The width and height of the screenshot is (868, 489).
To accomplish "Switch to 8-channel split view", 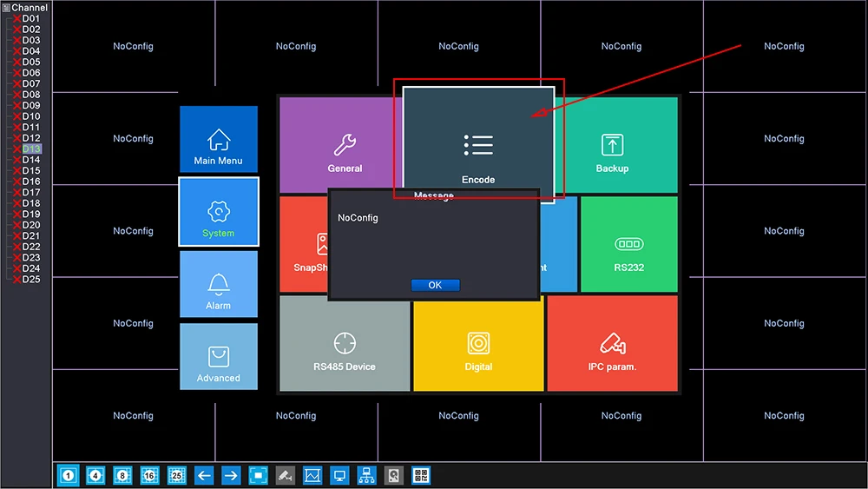I will pos(122,475).
